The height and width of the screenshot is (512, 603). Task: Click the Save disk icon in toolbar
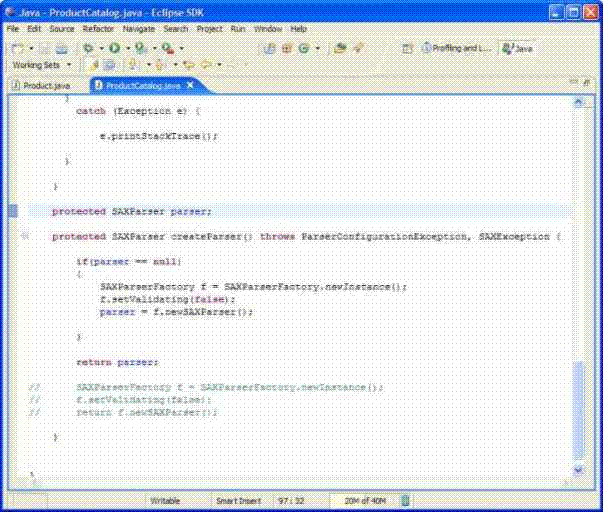click(46, 47)
